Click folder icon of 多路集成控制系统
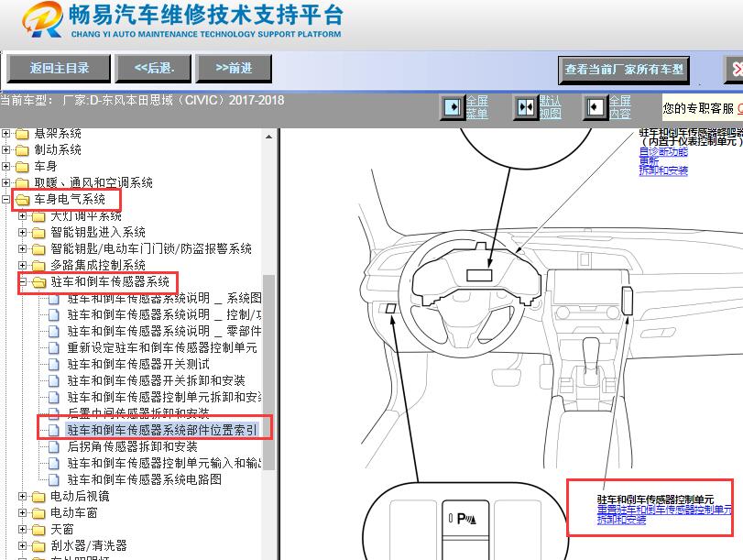 point(38,266)
